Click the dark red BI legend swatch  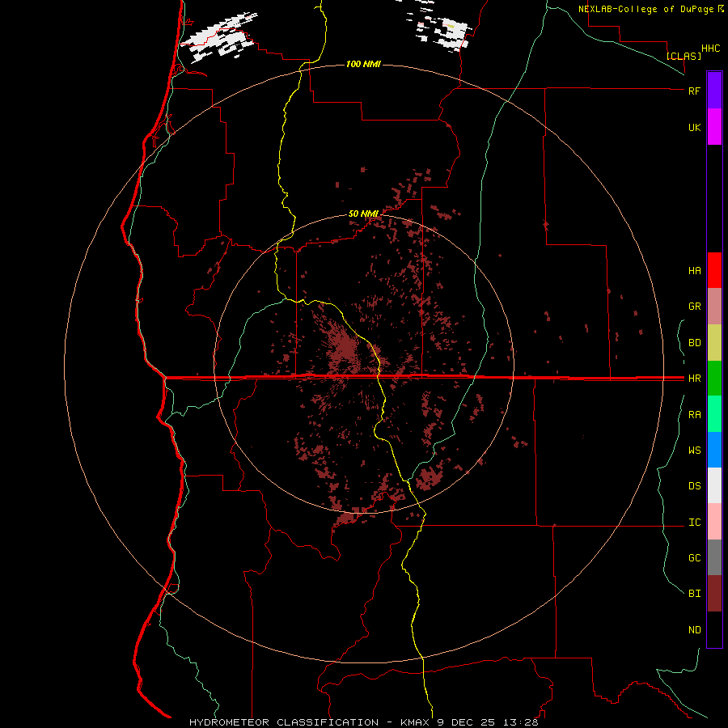point(714,594)
